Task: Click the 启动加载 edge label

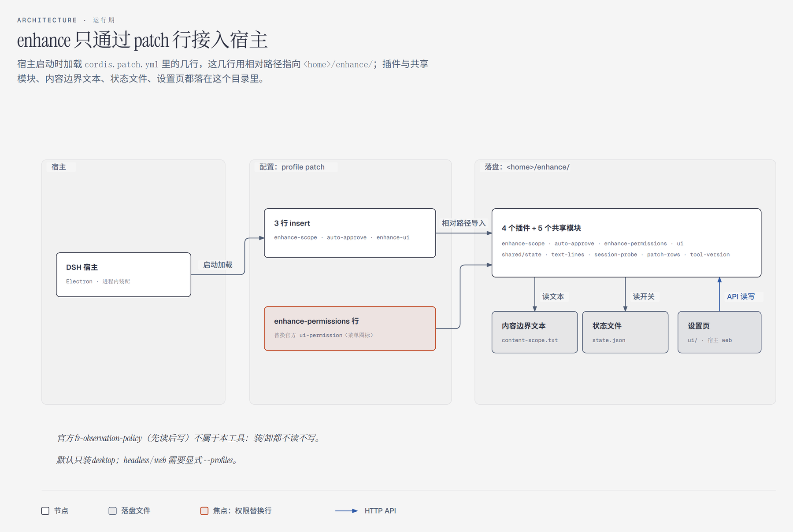Action: point(218,265)
